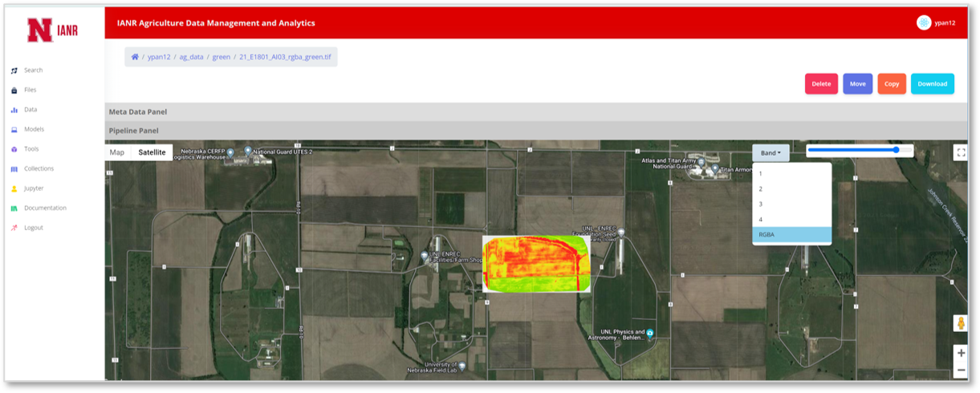Image resolution: width=980 pixels, height=393 pixels.
Task: Open Collections page from sidebar
Action: tap(39, 169)
